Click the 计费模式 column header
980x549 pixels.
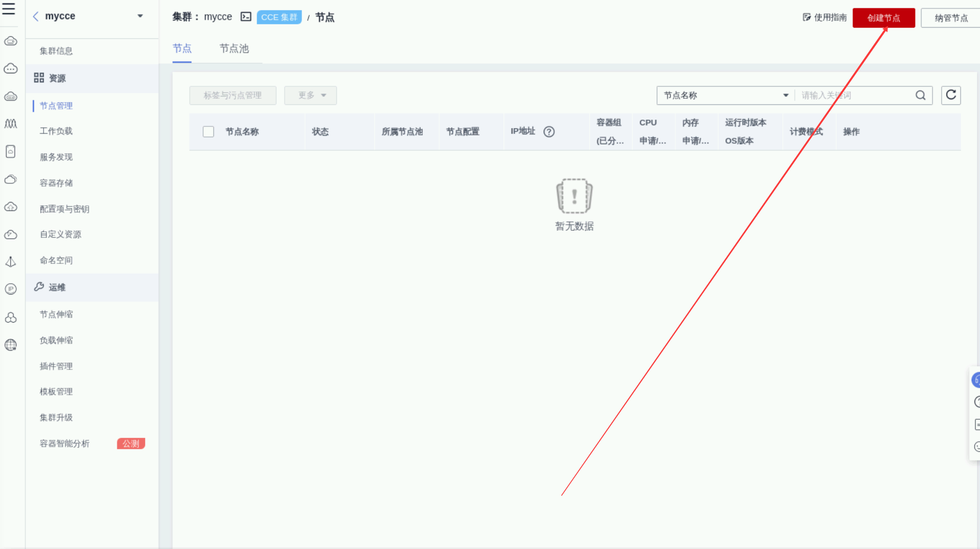click(x=806, y=131)
